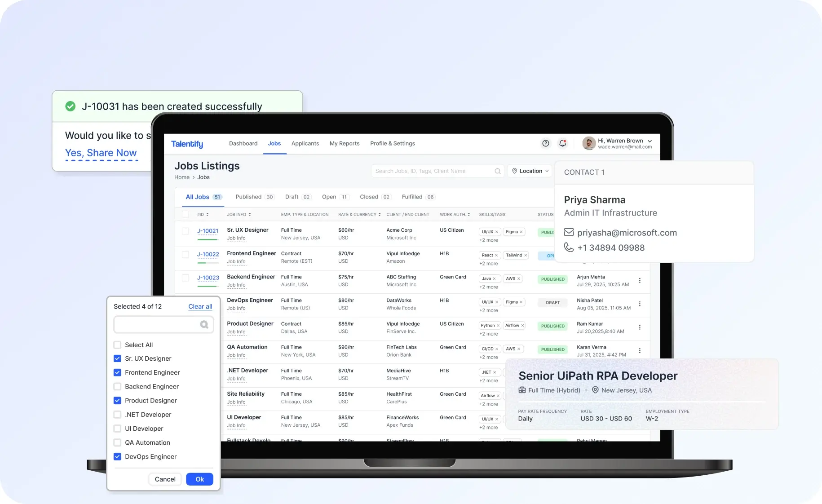Click the magnifier in skills filter popup
The image size is (822, 504).
tap(204, 324)
